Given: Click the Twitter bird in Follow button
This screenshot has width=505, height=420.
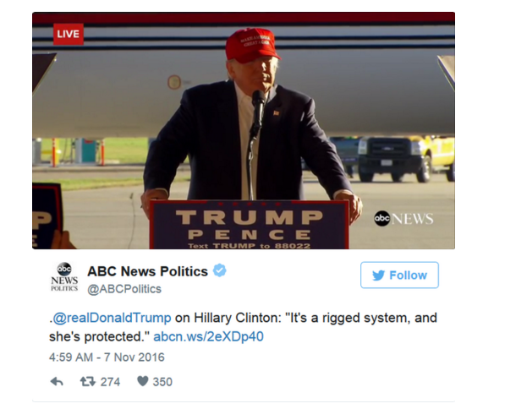Looking at the screenshot, I should click(x=378, y=275).
